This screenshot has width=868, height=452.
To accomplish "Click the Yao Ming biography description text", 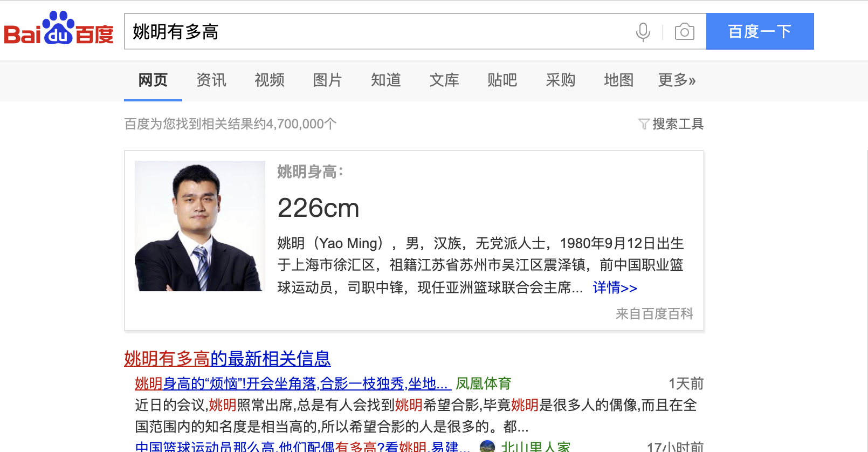I will pos(481,265).
